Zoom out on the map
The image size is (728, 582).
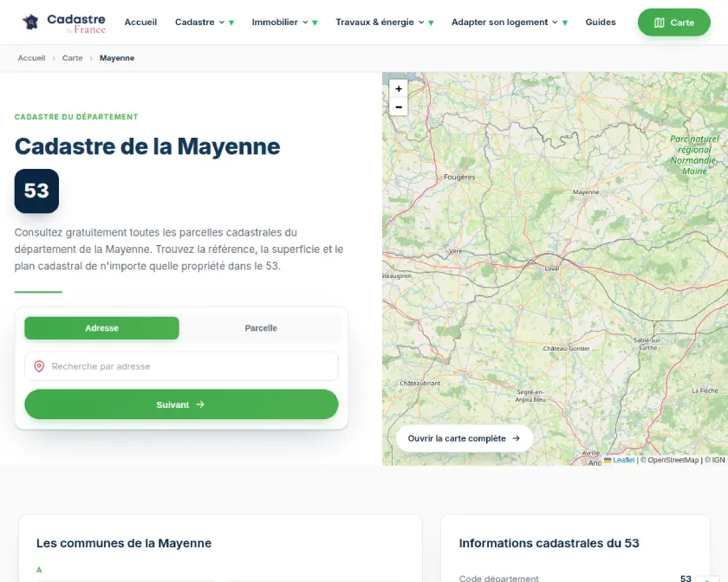[x=399, y=107]
